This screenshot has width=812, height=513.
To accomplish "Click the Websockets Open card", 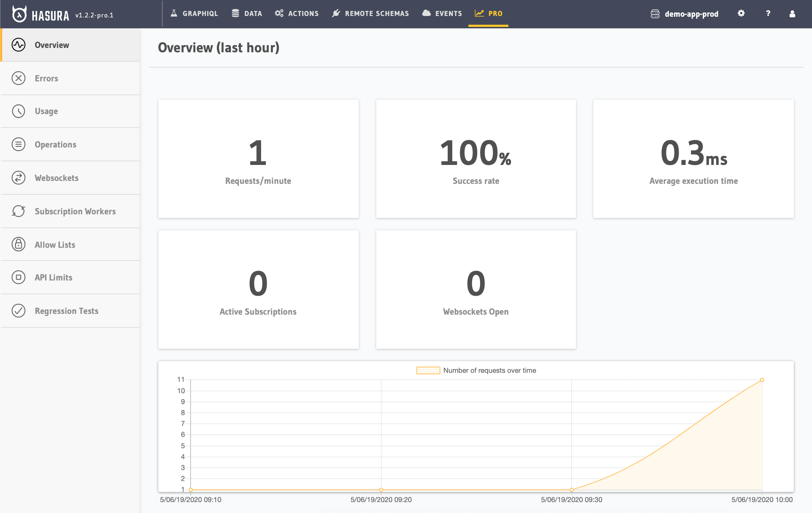I will pyautogui.click(x=476, y=290).
